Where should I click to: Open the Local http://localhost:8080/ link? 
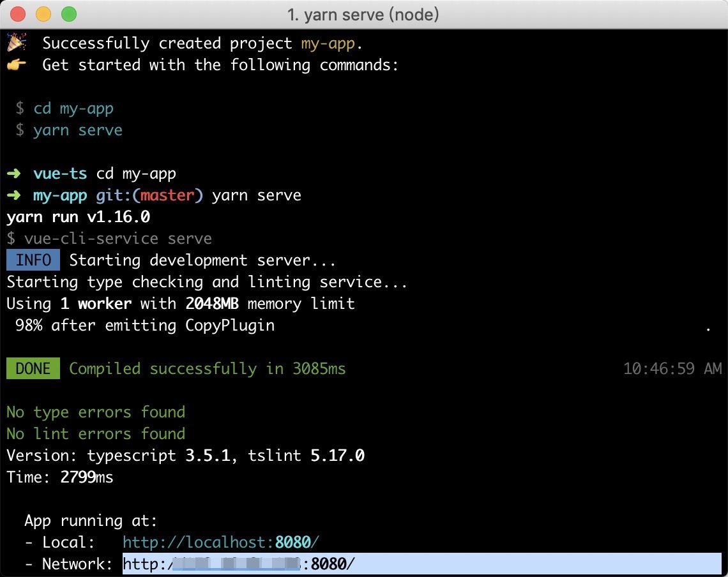(220, 543)
